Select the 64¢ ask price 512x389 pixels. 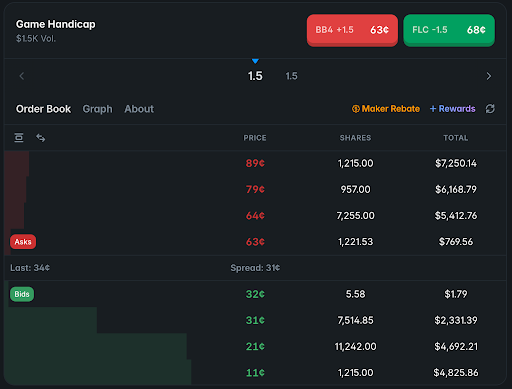coord(255,216)
